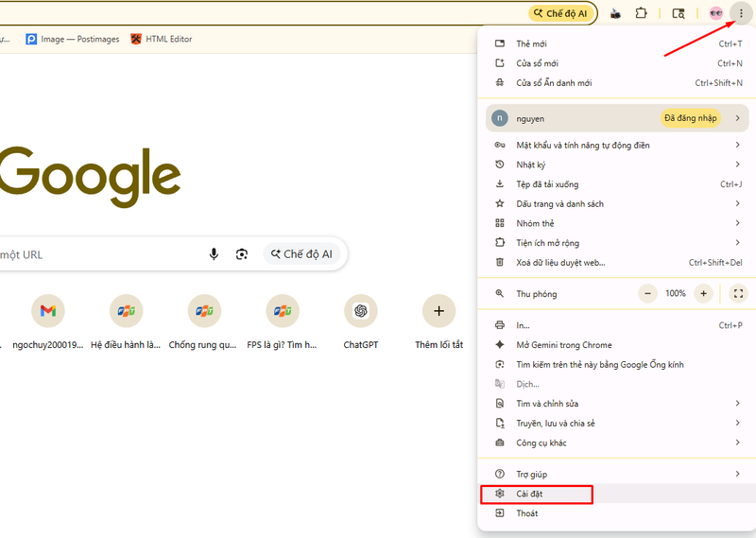This screenshot has height=538, width=756.
Task: Decrease zoom with the minus button
Action: click(647, 293)
